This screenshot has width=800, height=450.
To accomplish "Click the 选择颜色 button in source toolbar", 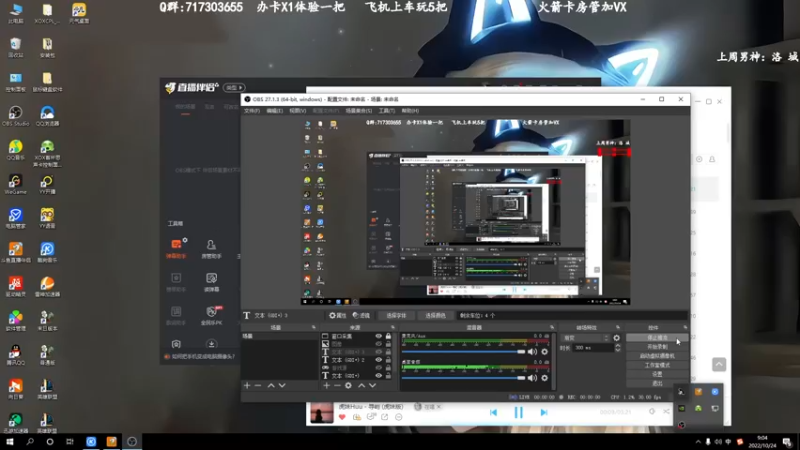I will tap(435, 316).
